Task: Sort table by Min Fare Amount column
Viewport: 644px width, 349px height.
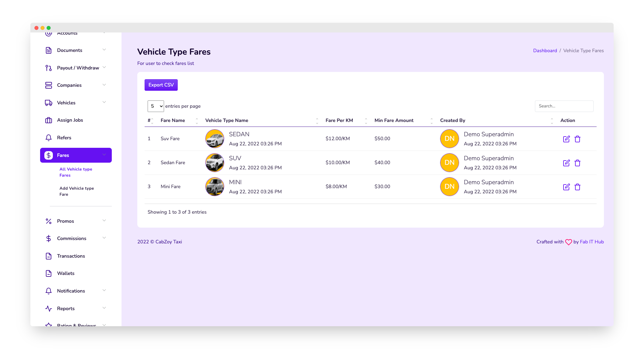Action: [x=404, y=120]
